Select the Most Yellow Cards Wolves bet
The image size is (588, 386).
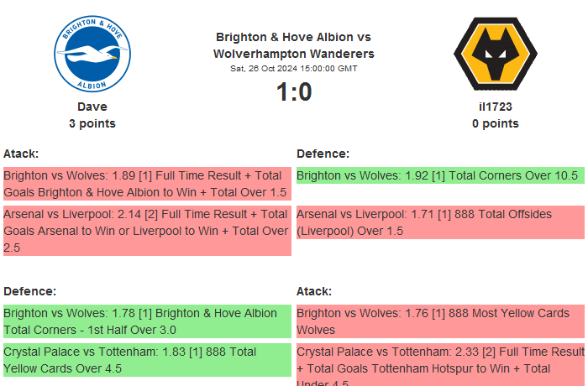point(439,321)
